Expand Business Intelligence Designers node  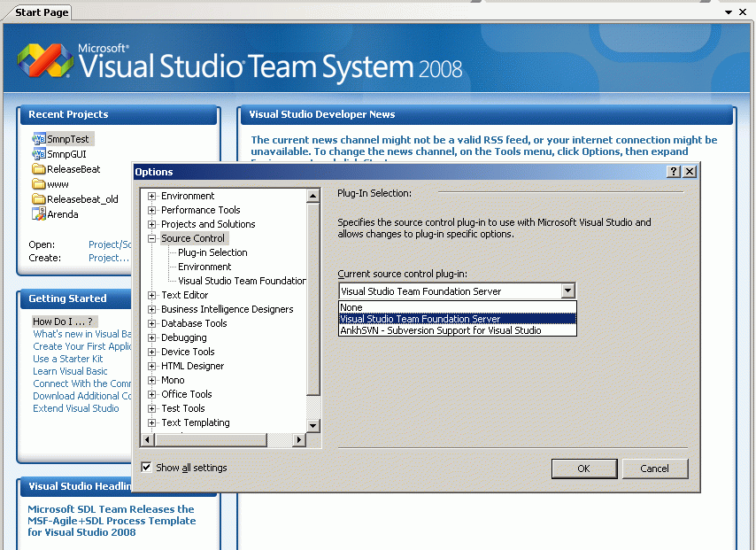click(152, 309)
